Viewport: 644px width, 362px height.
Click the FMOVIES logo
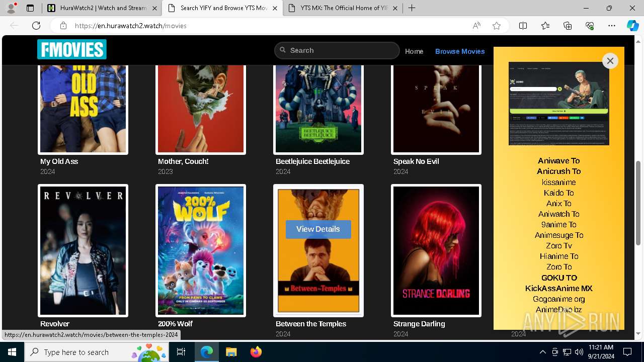(71, 50)
